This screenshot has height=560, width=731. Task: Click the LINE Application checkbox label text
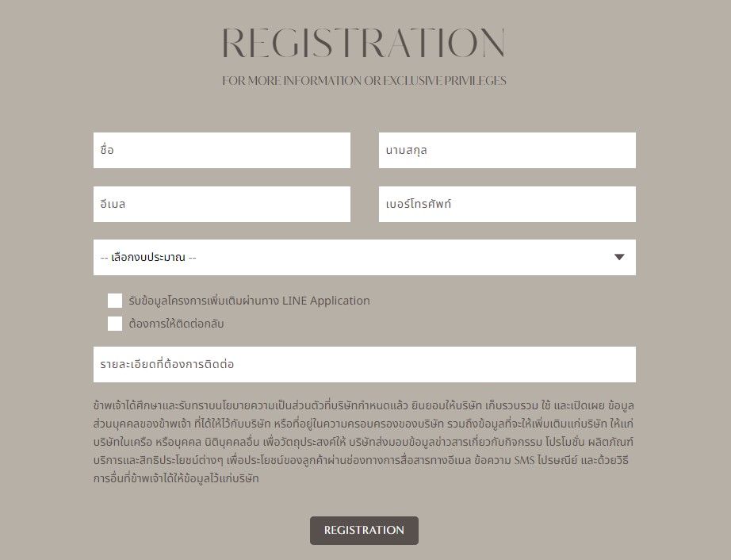(x=250, y=301)
